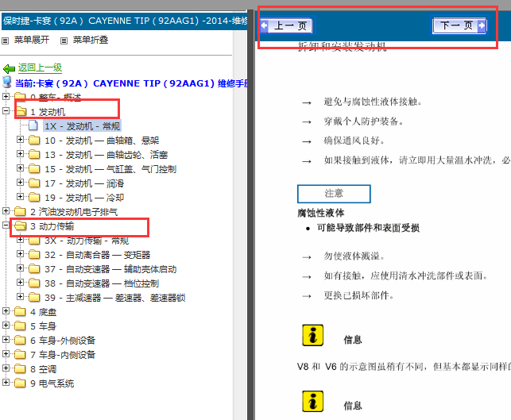Click folder icon of 37 - 自动变速器
Image resolution: width=511 pixels, height=420 pixels.
34,269
